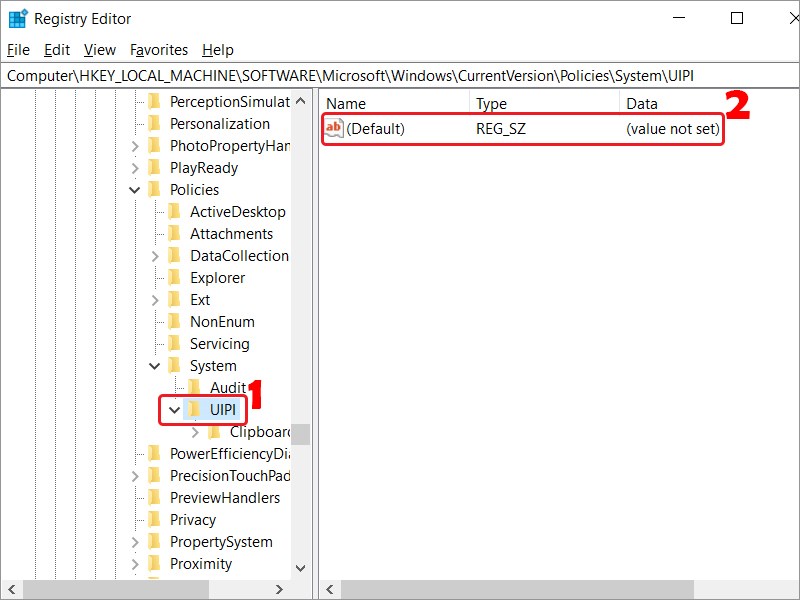Click the Clipboard folder icon
Viewport: 800px width, 600px height.
point(214,432)
